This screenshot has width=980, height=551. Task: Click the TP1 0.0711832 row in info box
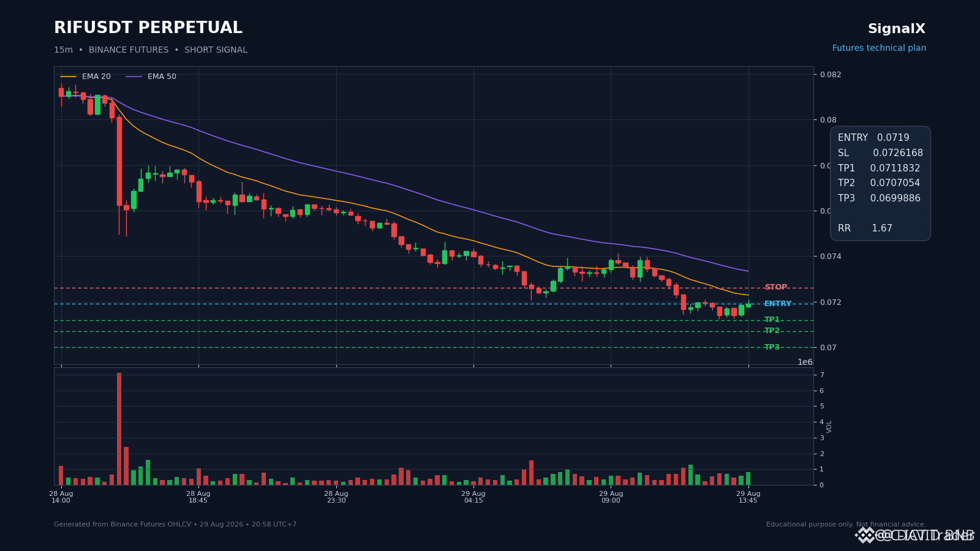click(879, 168)
